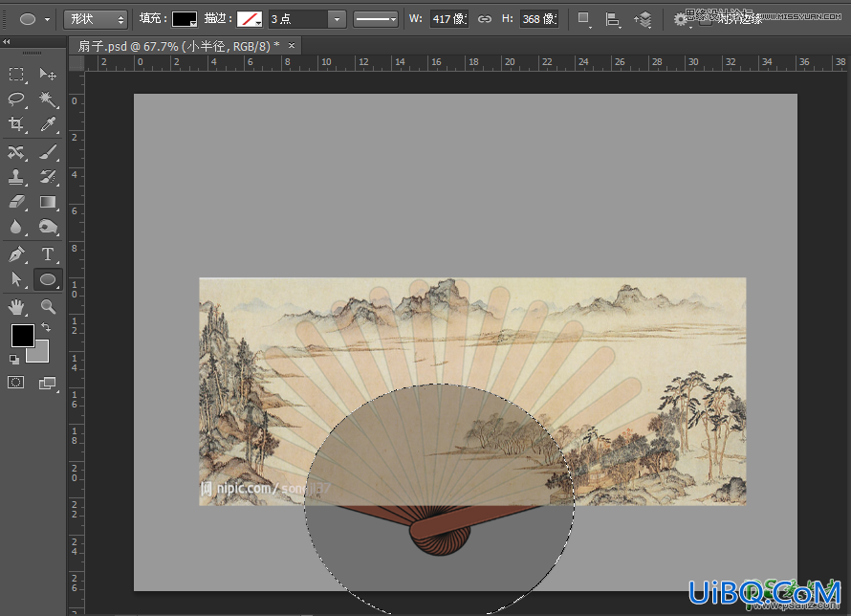This screenshot has width=851, height=616.
Task: Select the Ellipse shape tool
Action: [48, 279]
